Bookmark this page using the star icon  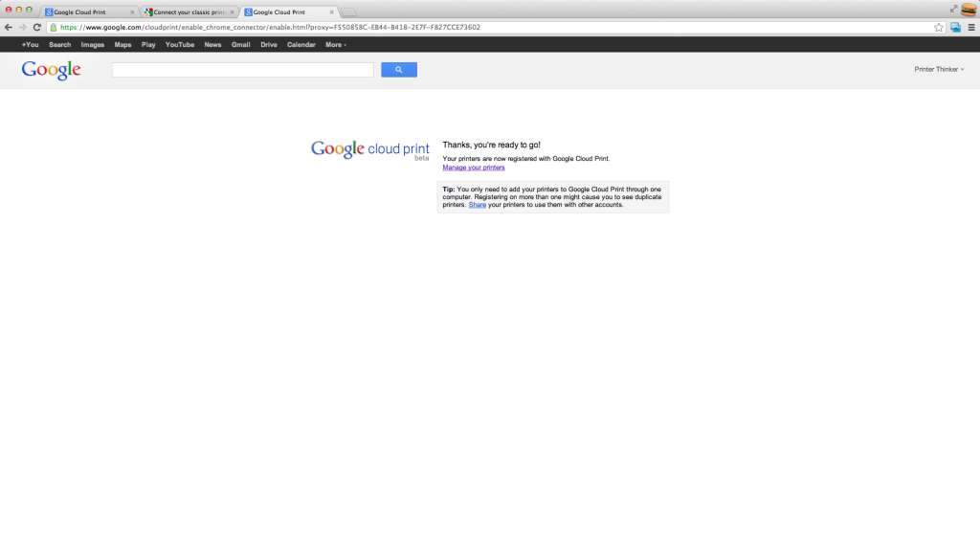(x=939, y=28)
